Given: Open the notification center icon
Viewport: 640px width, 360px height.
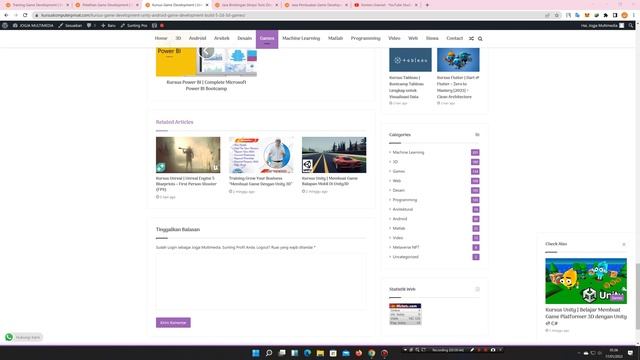Looking at the screenshot, I should [x=630, y=353].
